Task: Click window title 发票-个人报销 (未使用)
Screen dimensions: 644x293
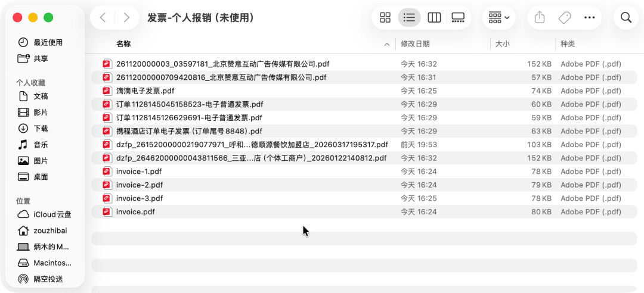Action: point(200,17)
